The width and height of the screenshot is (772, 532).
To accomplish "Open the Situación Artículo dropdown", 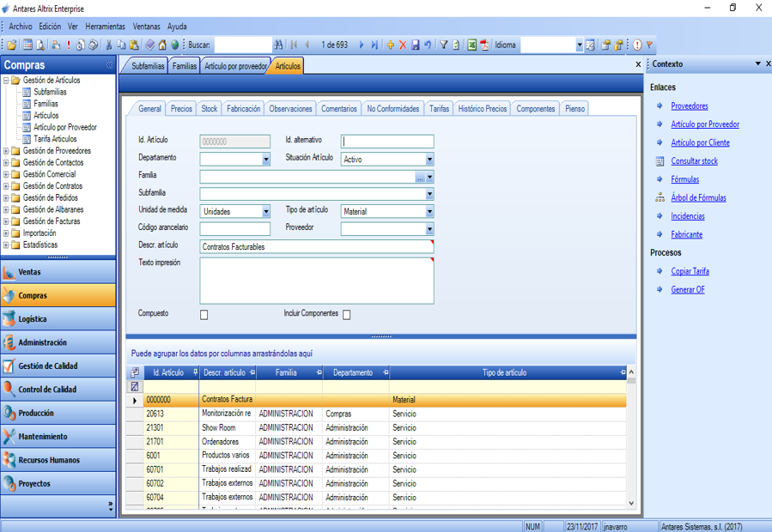I will click(x=429, y=160).
